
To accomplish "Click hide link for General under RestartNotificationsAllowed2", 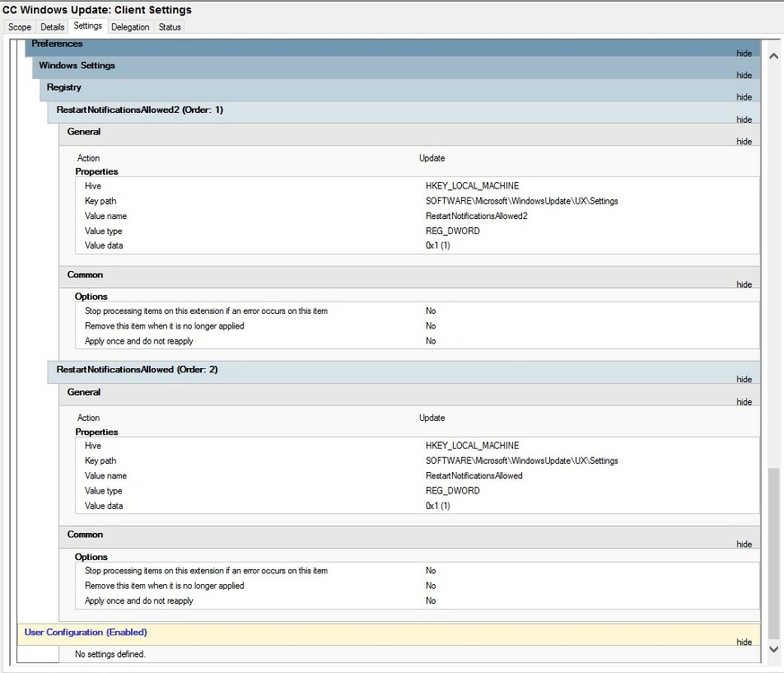I will [x=744, y=142].
